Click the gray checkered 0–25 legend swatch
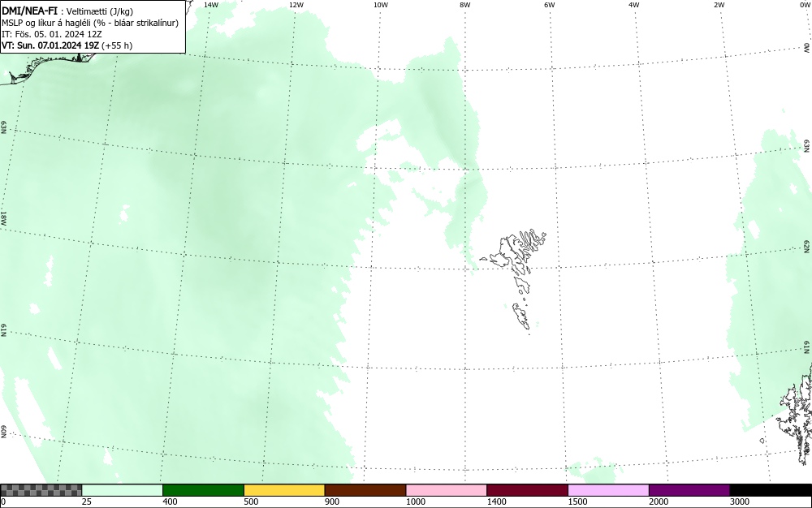812x508 pixels. 41,490
